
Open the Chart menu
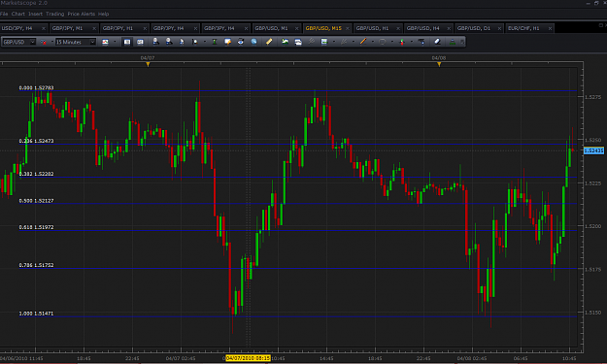(x=17, y=14)
